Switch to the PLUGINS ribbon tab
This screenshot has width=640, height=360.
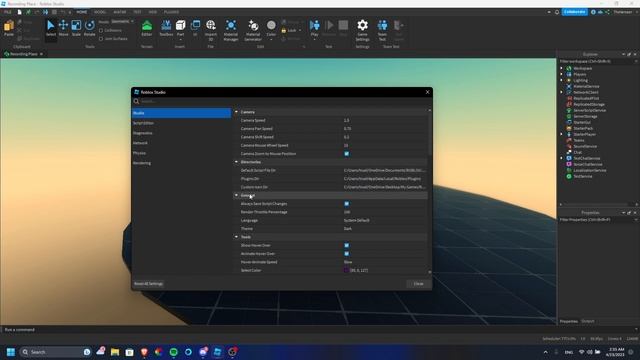(171, 12)
